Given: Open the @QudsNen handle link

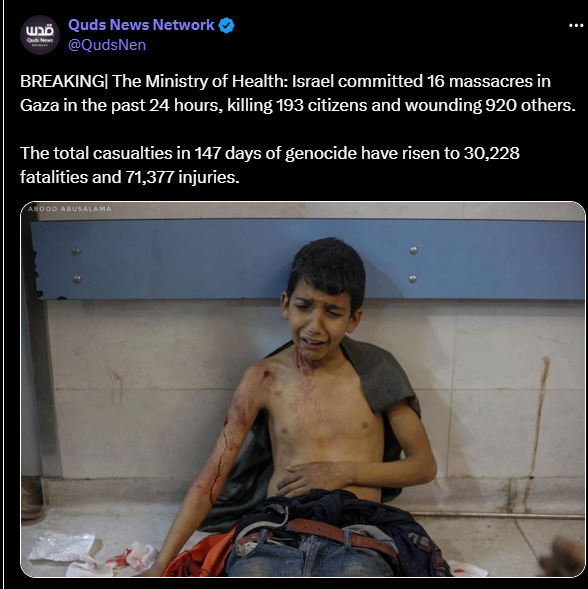Looking at the screenshot, I should click(107, 45).
